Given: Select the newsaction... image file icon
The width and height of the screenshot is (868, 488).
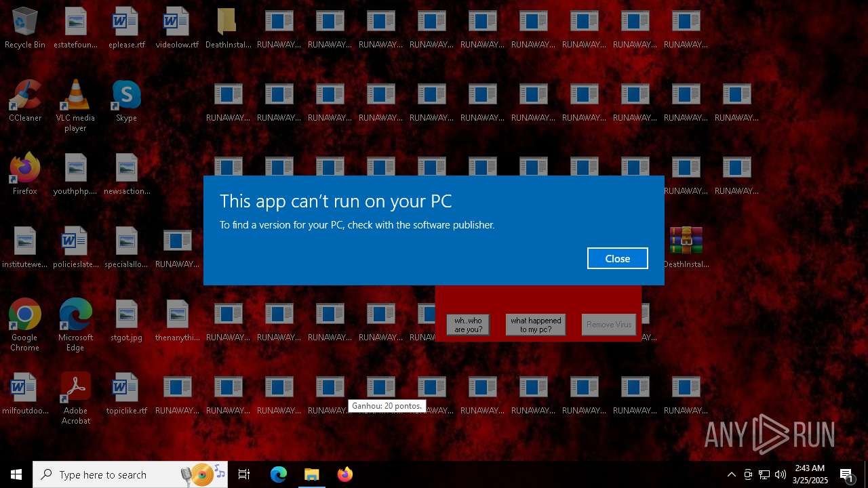Looking at the screenshot, I should [x=126, y=174].
